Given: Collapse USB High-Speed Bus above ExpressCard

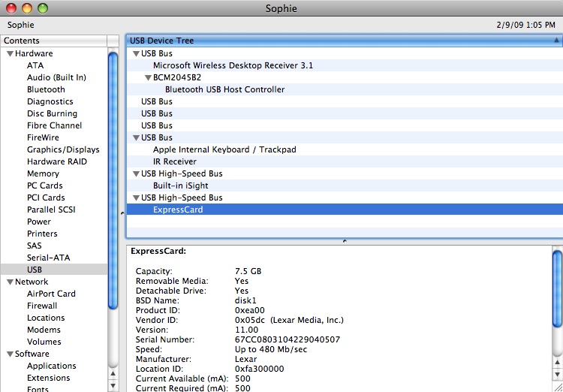Looking at the screenshot, I should pyautogui.click(x=136, y=198).
